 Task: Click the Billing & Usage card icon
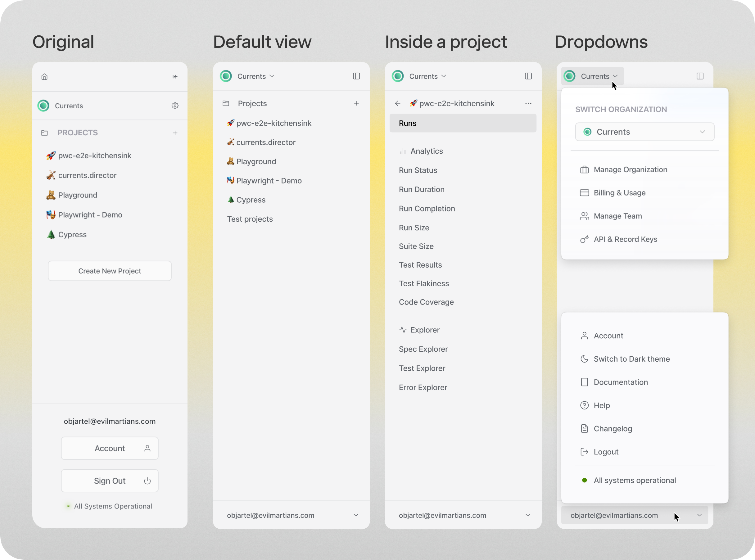coord(585,193)
